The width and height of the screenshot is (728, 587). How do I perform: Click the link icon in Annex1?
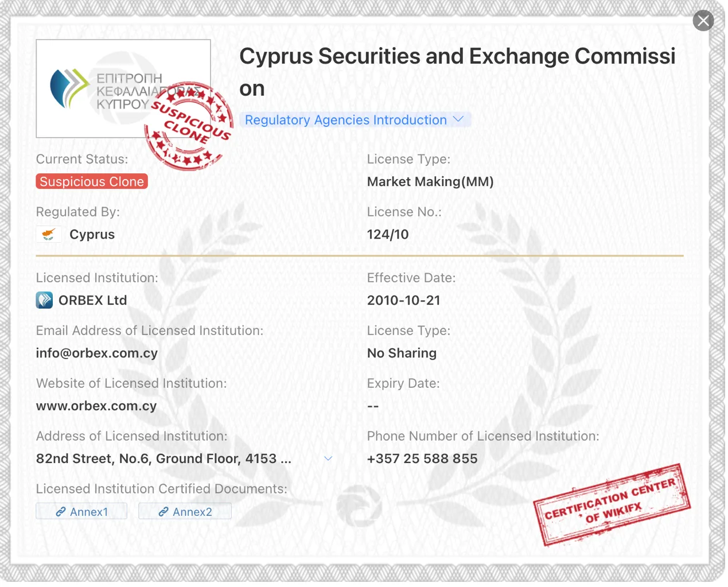(60, 511)
